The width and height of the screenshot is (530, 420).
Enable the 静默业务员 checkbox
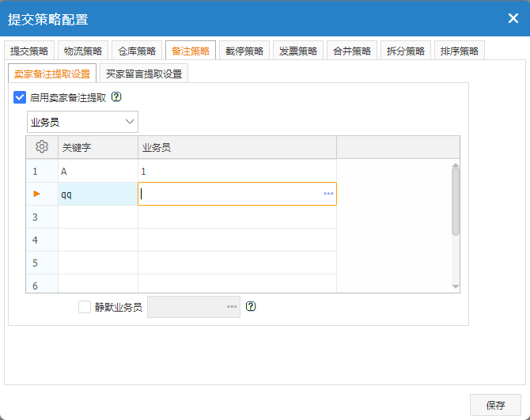85,307
